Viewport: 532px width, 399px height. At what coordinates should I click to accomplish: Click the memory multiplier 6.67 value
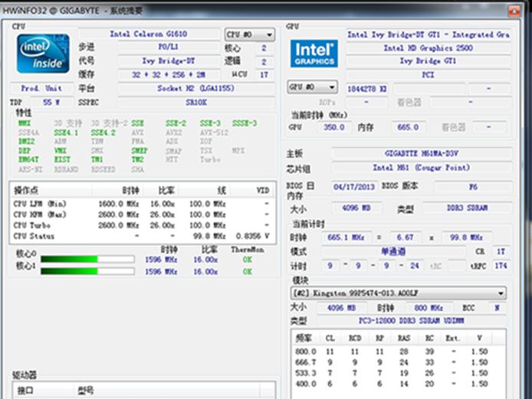click(x=405, y=237)
